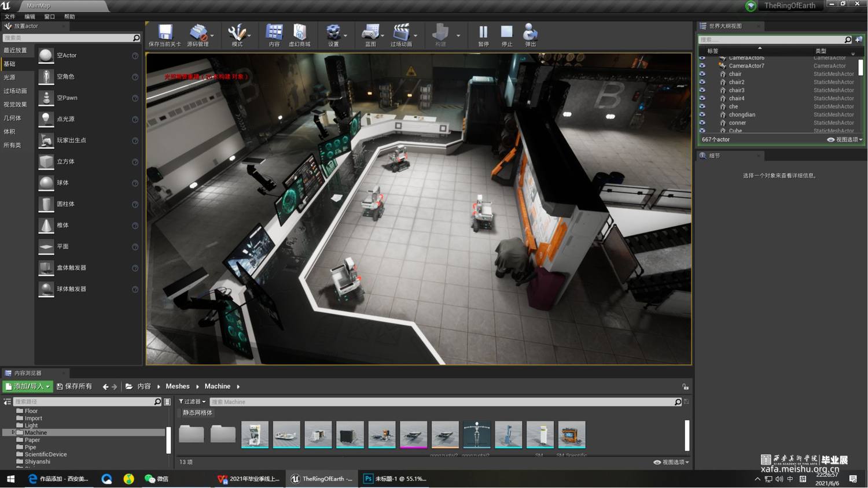The width and height of the screenshot is (868, 488).
Task: Stop play mode with the 停止 icon
Action: point(507,32)
